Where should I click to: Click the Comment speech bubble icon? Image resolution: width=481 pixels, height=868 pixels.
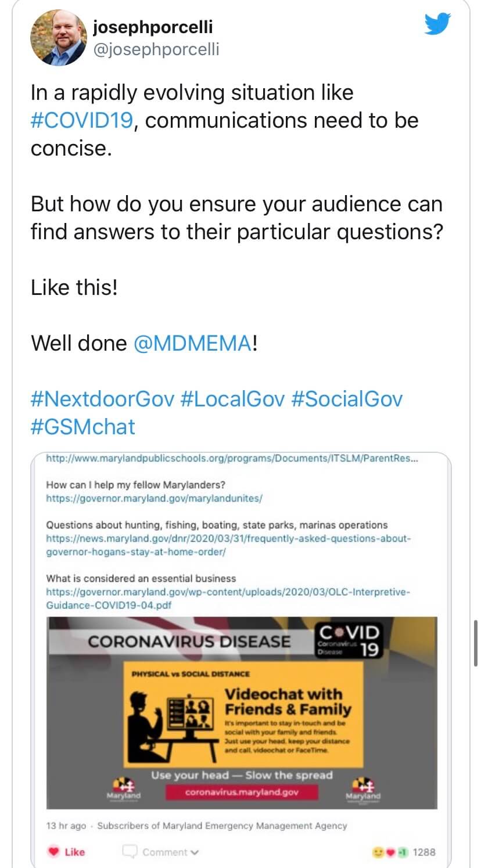point(129,852)
